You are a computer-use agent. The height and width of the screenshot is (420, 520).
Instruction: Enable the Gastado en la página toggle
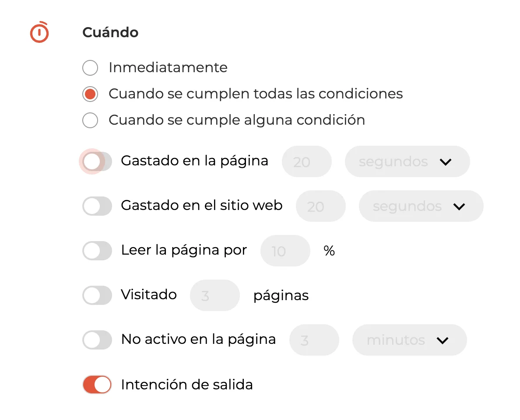[x=97, y=161]
